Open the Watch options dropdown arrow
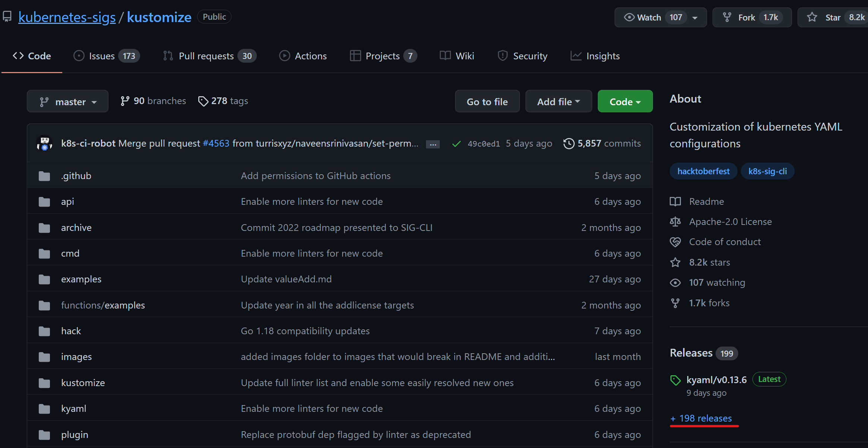Viewport: 868px width, 448px height. pyautogui.click(x=695, y=18)
